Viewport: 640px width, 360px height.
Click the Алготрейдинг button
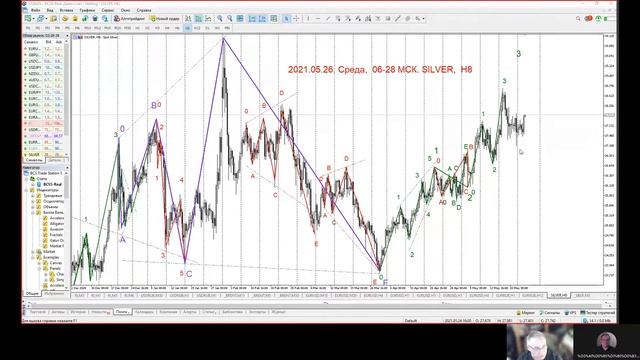tap(129, 19)
